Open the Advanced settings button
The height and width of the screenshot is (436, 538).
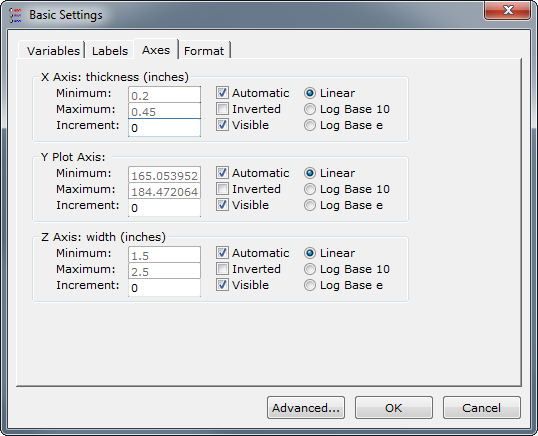[x=306, y=408]
